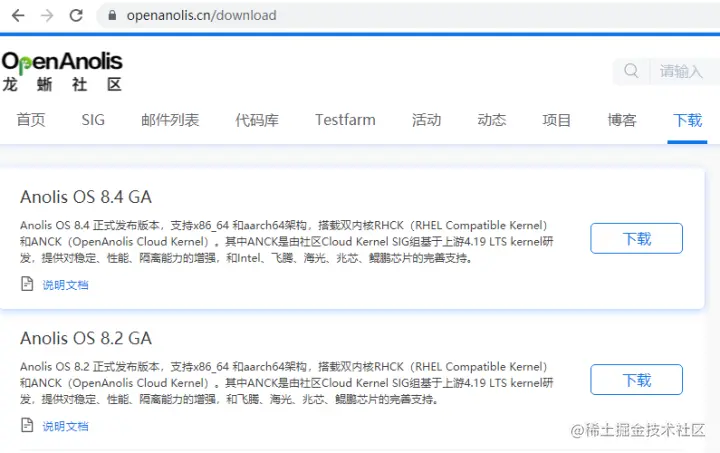
Task: Click the Anolis OS 8.4 GA title
Action: click(x=86, y=197)
